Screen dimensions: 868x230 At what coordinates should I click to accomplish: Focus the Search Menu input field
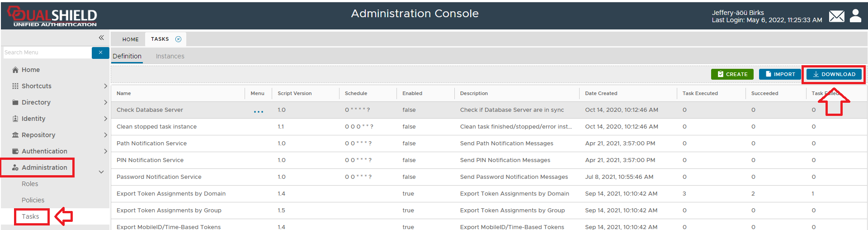tap(47, 53)
